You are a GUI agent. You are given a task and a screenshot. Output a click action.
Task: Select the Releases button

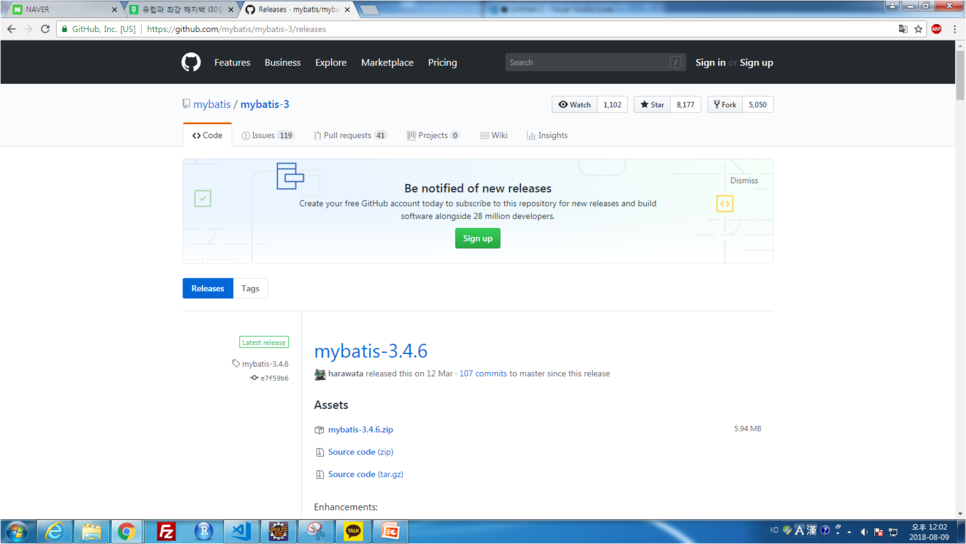coord(208,288)
